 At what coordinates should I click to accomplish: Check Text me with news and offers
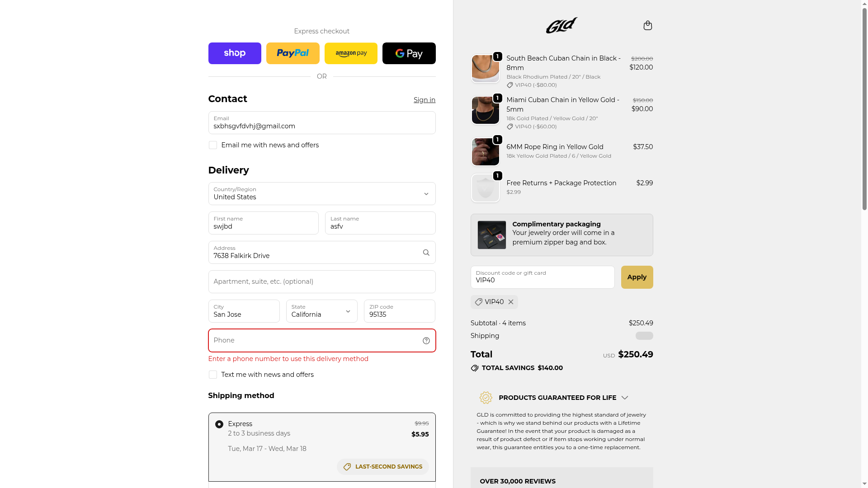coord(213,375)
